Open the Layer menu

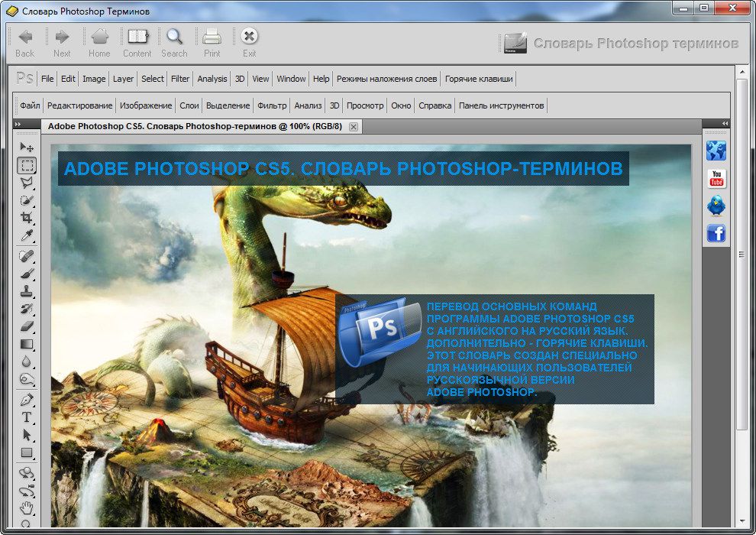123,79
